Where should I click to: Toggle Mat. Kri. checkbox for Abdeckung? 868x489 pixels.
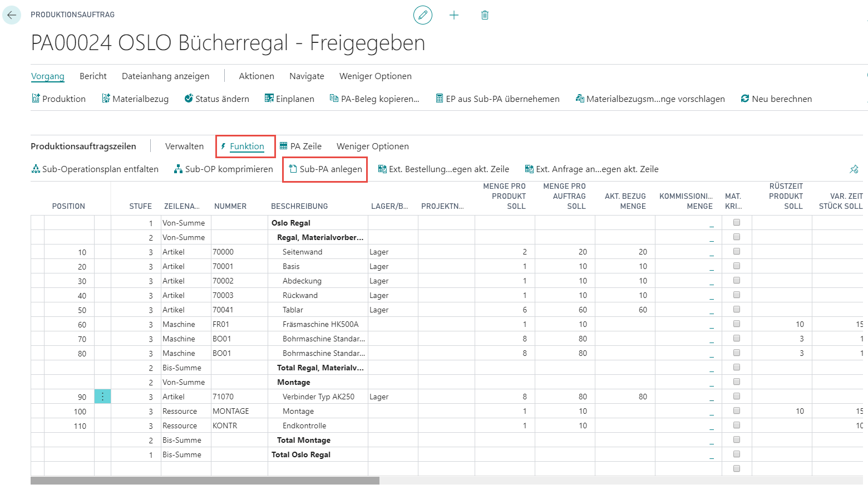click(737, 280)
